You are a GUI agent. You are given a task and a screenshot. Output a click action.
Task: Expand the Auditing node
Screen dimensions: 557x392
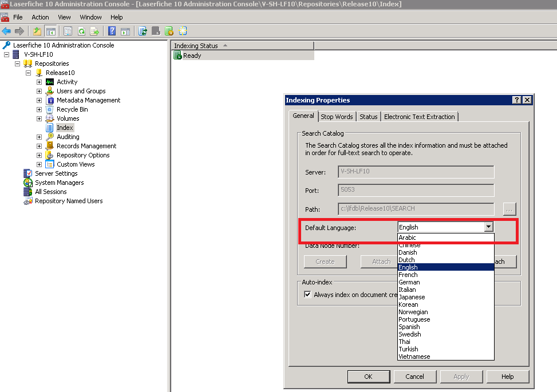tap(39, 137)
